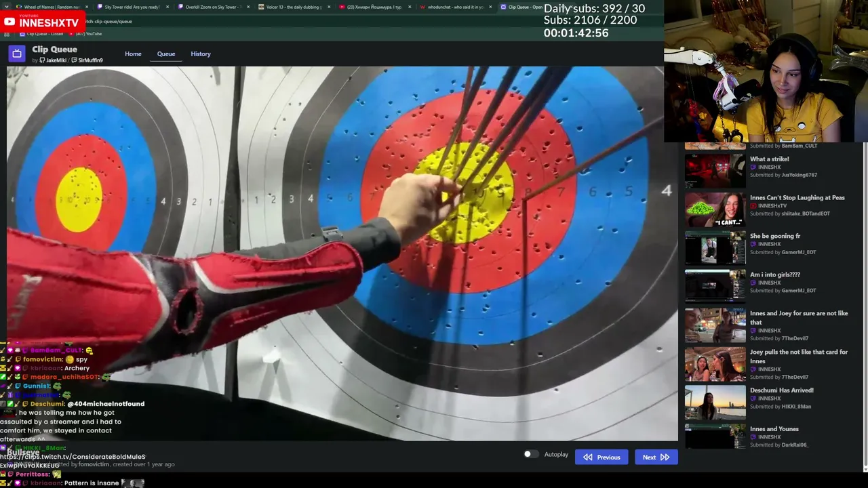Screen dimensions: 868x488
Task: Click Twitch icon under 'Innes and Younes'
Action: pos(753,437)
